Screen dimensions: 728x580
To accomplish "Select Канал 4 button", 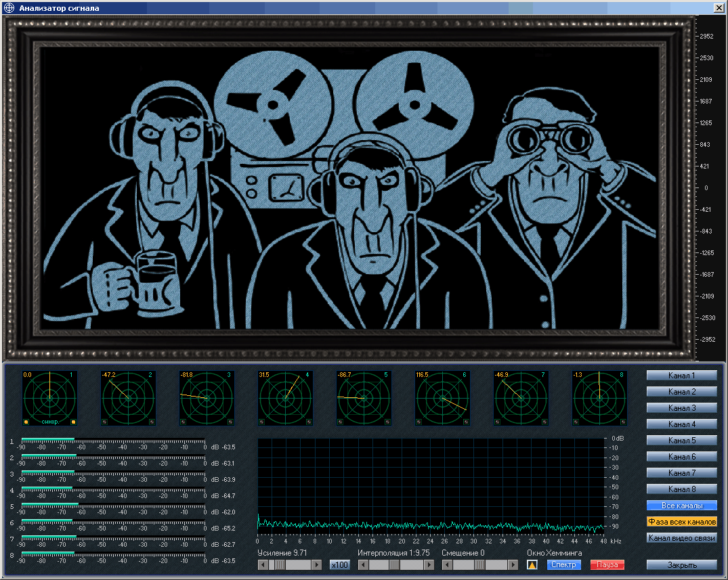I will (681, 424).
